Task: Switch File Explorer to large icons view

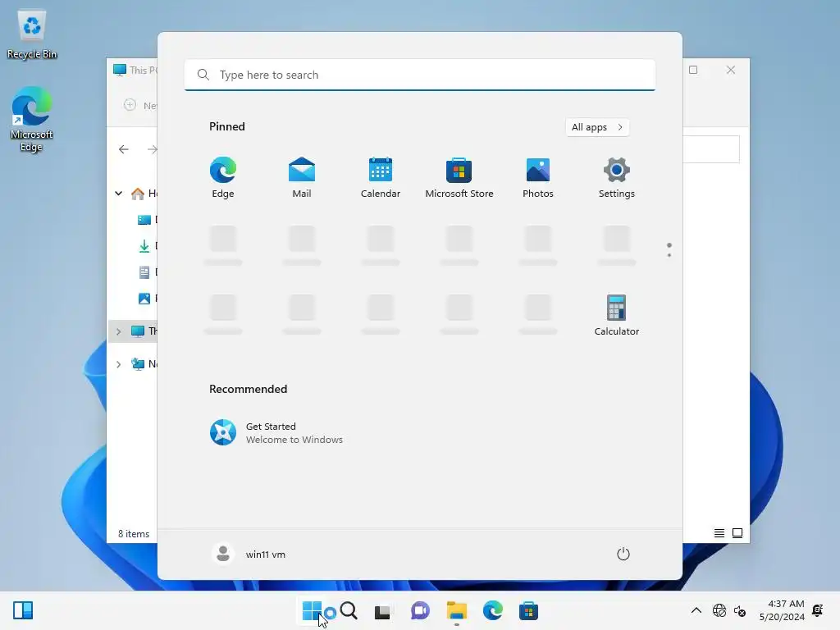Action: [737, 533]
